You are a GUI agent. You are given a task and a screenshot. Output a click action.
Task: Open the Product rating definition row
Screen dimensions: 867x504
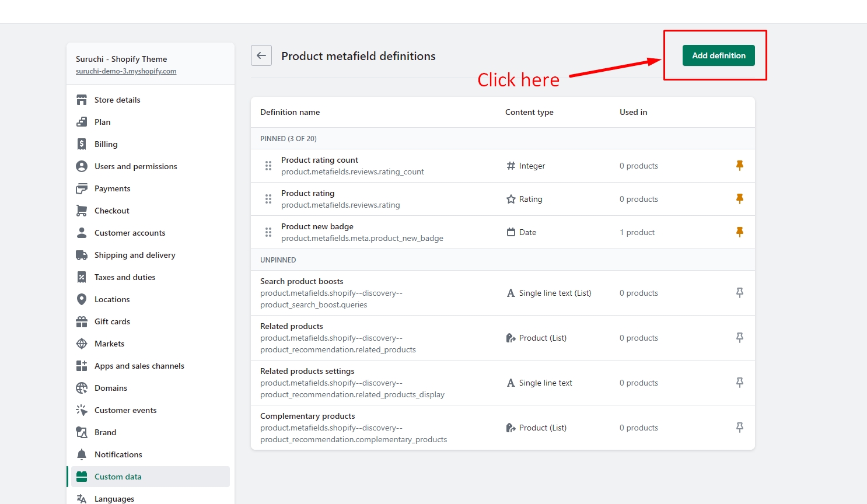308,193
